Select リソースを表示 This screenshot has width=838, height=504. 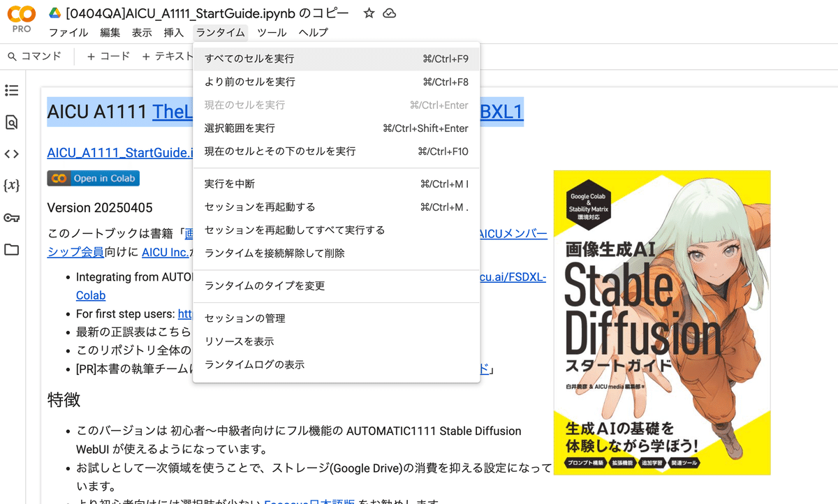[x=337, y=341]
